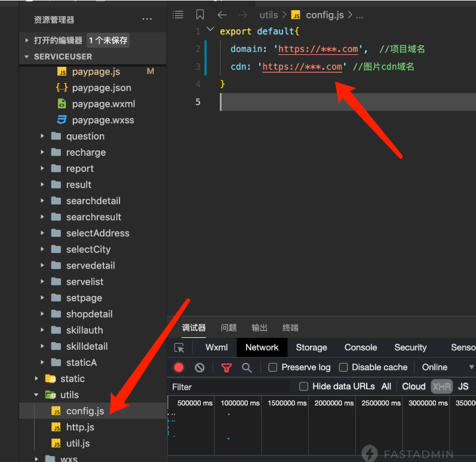Open network search magnifier
The width and height of the screenshot is (476, 462).
coord(247,367)
